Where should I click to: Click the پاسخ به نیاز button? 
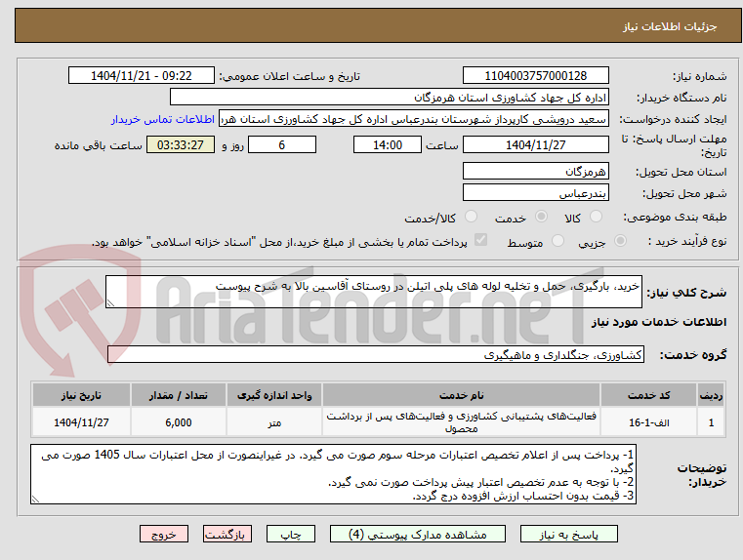pyautogui.click(x=568, y=534)
